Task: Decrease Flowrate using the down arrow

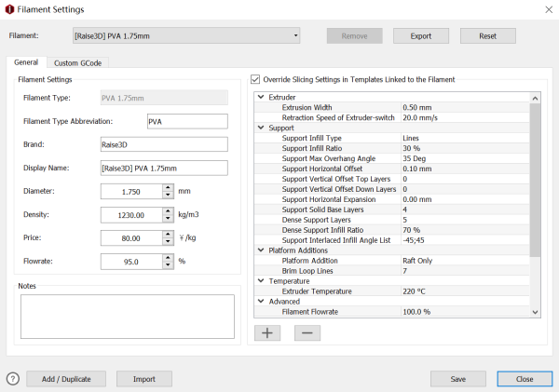Action: 168,266
